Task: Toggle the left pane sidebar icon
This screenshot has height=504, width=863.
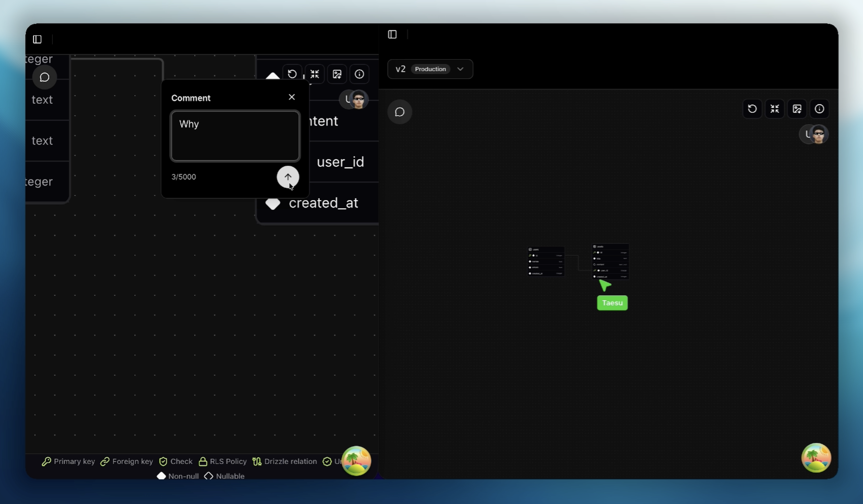Action: (x=37, y=39)
